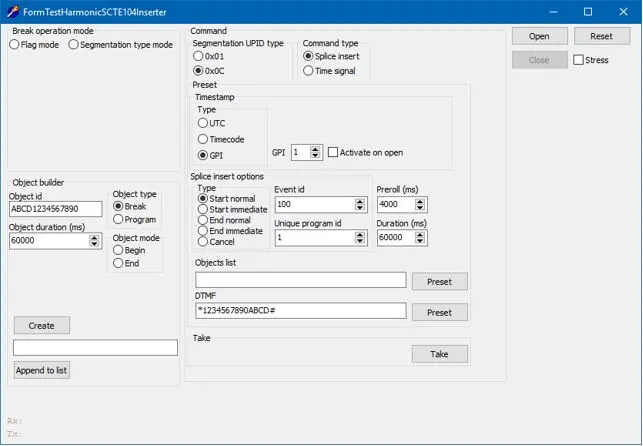Click Preset button beside DTMF field

439,313
